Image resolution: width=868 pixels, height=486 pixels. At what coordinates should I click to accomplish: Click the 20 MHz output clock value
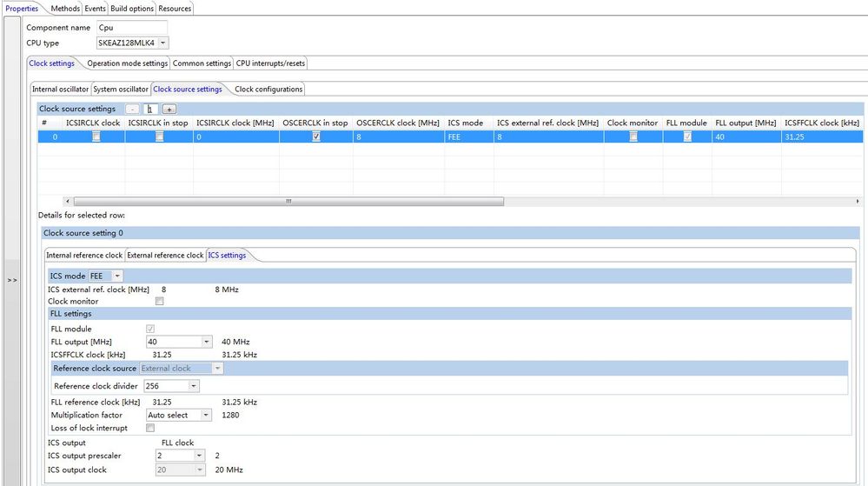229,470
